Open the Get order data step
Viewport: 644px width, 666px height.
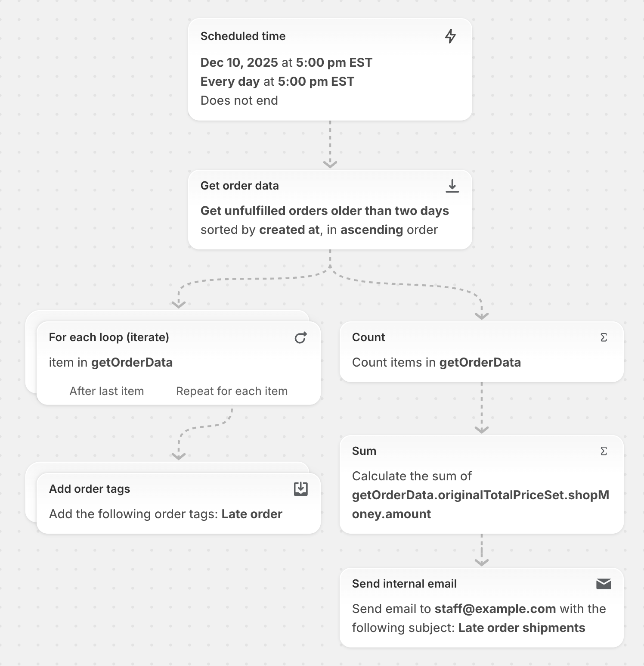[330, 209]
